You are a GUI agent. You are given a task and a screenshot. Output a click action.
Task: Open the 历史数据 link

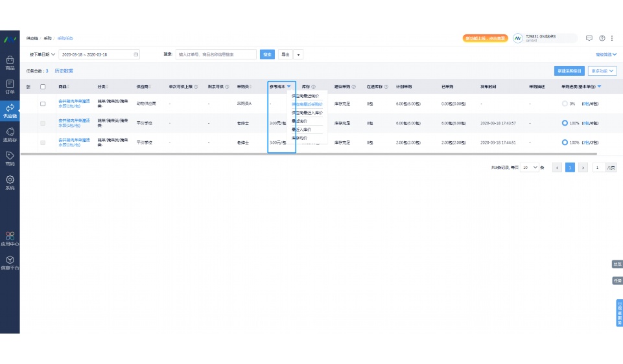[64, 71]
